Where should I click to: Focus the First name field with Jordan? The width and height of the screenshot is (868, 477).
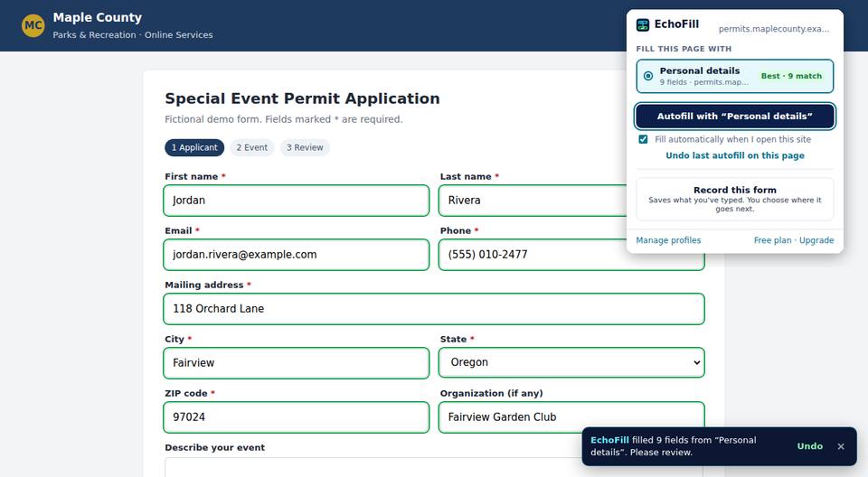coord(297,201)
